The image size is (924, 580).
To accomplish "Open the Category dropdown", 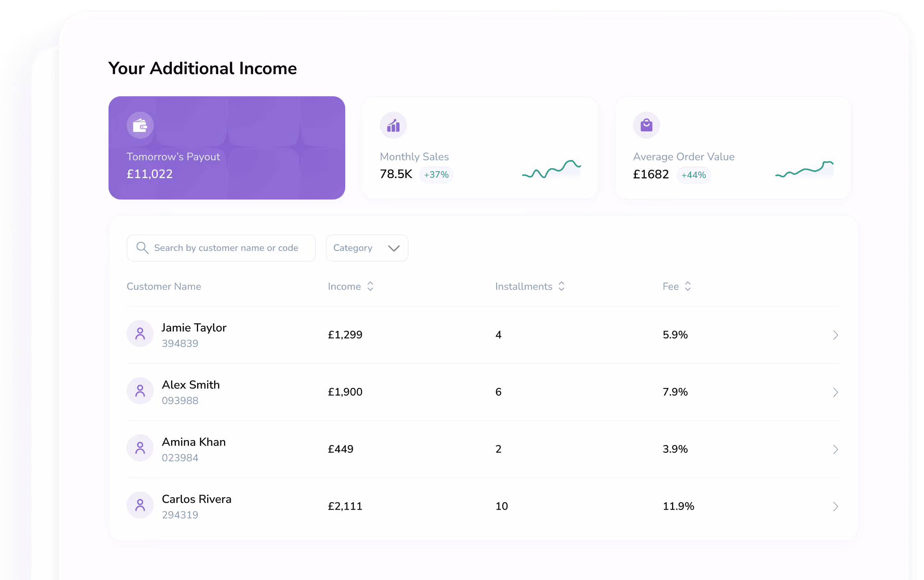I will pos(367,248).
